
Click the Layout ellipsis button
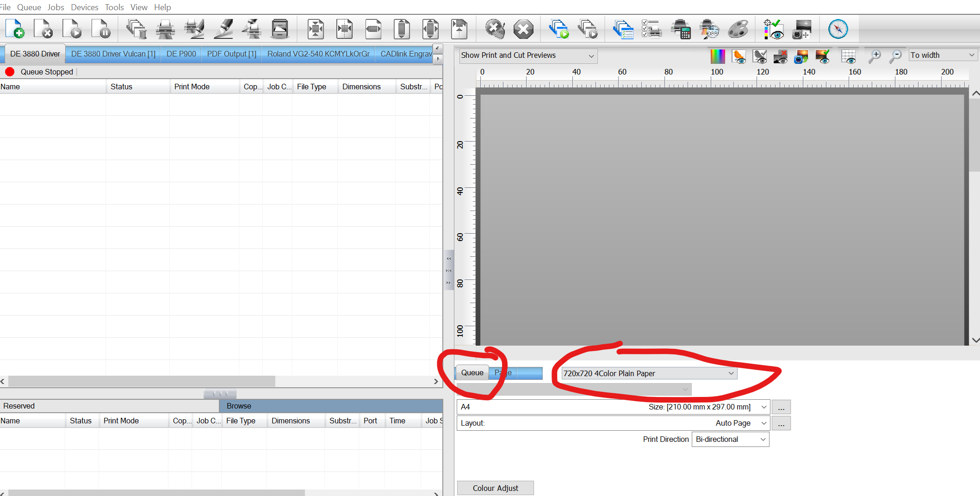[781, 423]
